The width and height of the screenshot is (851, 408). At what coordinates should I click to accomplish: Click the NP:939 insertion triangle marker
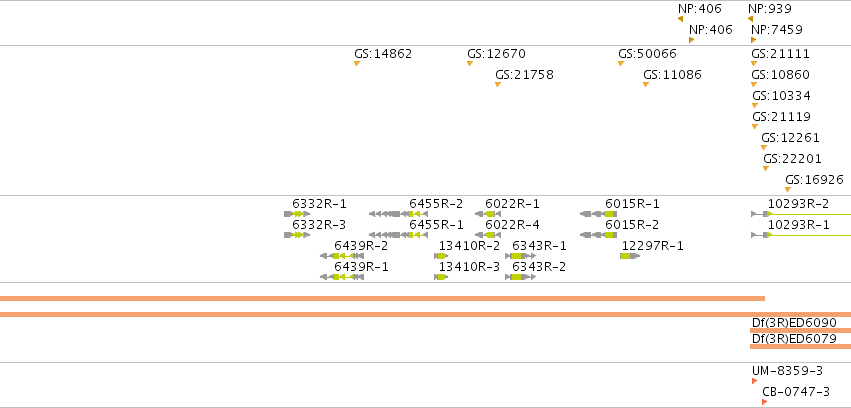click(751, 19)
